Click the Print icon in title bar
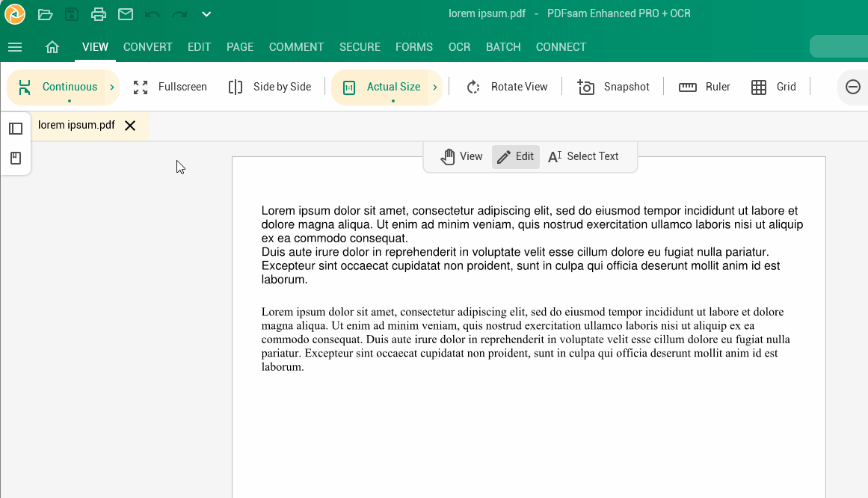Image resolution: width=868 pixels, height=498 pixels. click(x=99, y=14)
